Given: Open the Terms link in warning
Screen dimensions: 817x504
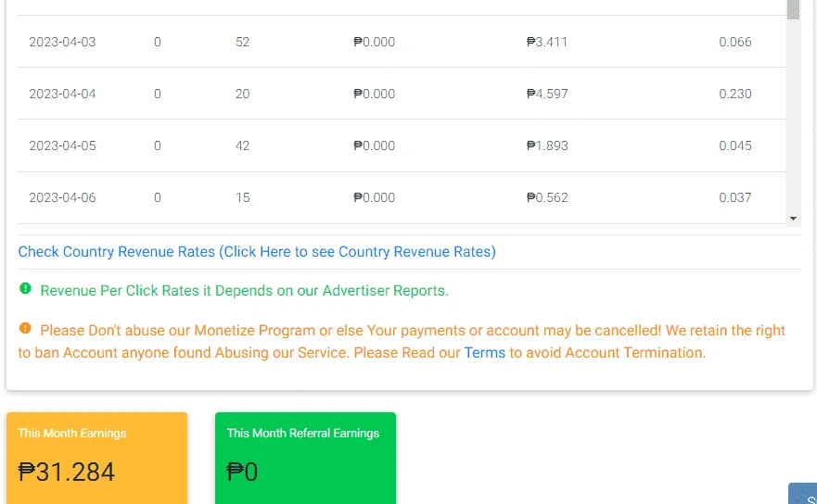Looking at the screenshot, I should [485, 352].
